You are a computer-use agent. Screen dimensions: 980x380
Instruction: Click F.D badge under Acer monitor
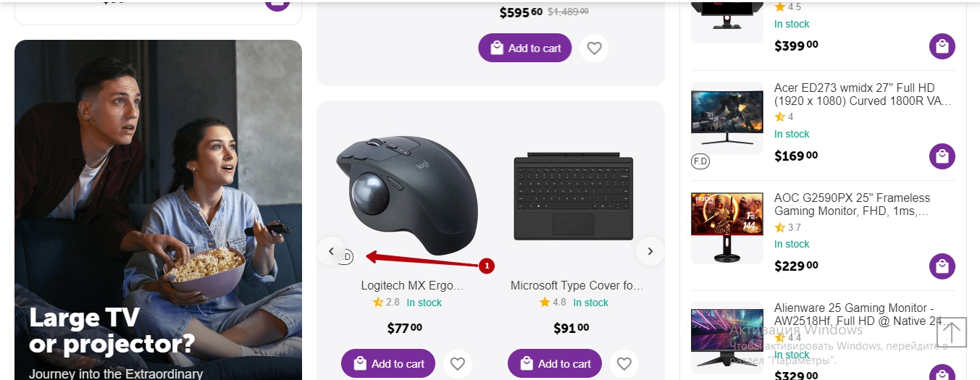[700, 161]
